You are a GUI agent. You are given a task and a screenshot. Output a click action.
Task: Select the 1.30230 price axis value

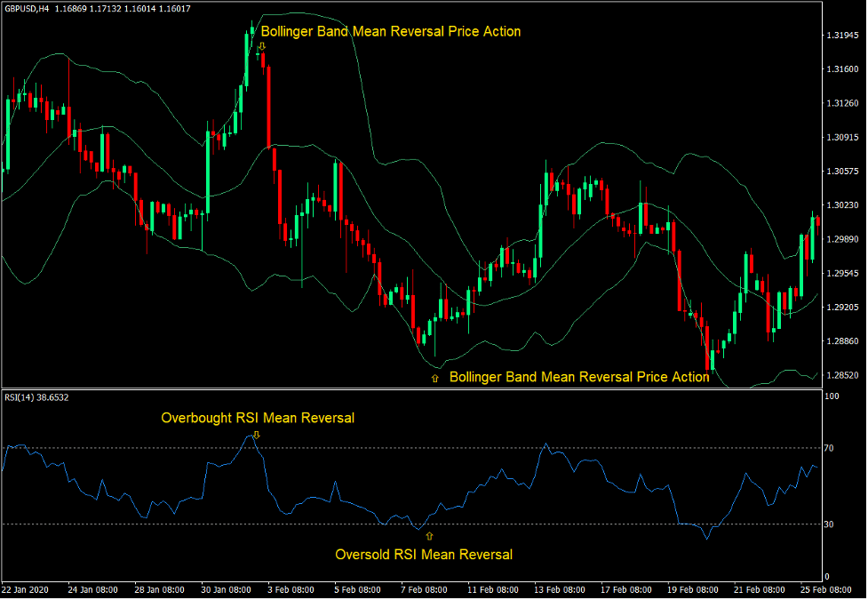840,205
